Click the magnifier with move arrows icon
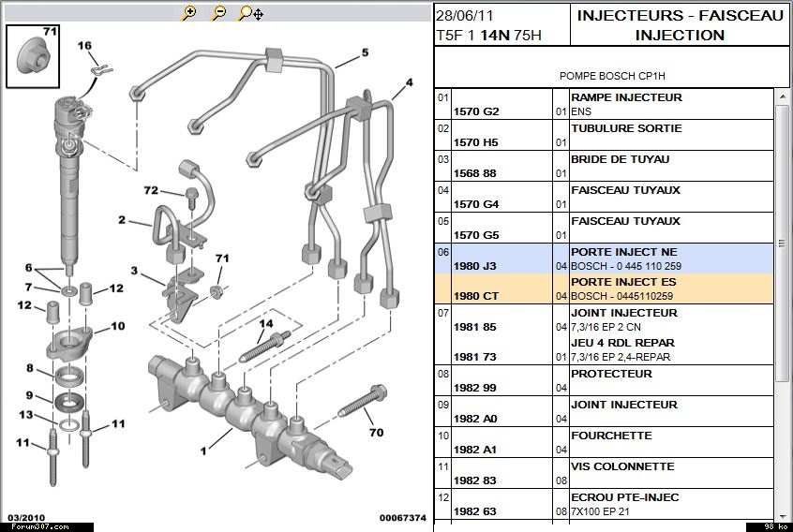 tap(250, 13)
